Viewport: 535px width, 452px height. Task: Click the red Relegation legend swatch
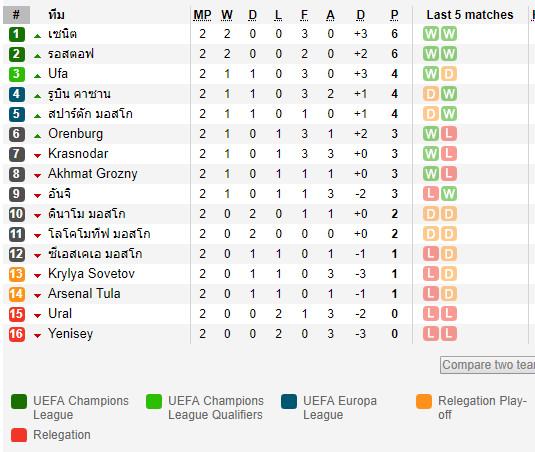(x=19, y=435)
